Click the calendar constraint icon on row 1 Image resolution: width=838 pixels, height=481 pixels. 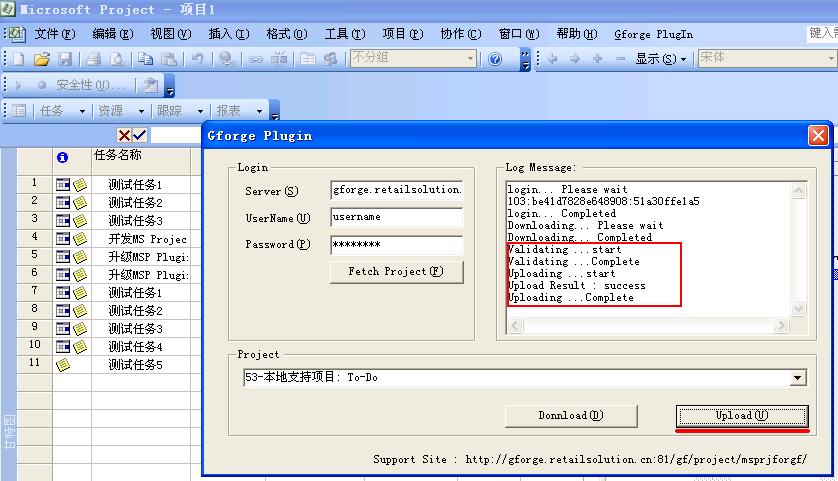coord(63,185)
